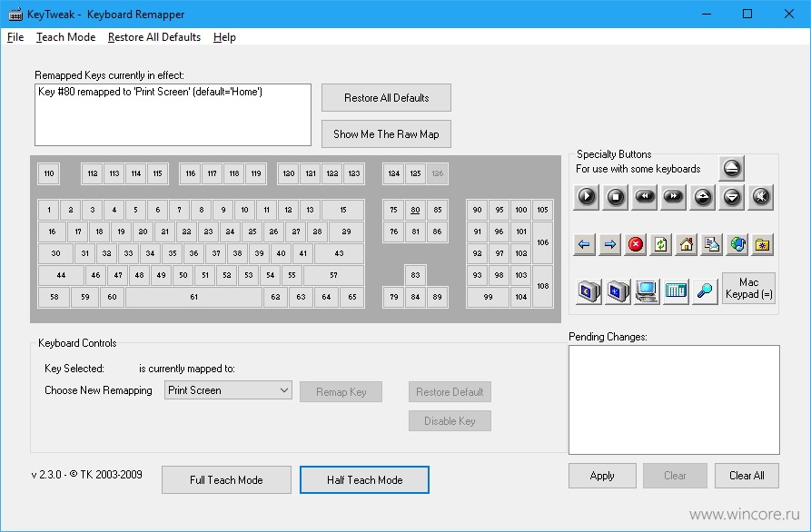
Task: Select key 75 on the keyboard map
Action: [393, 210]
